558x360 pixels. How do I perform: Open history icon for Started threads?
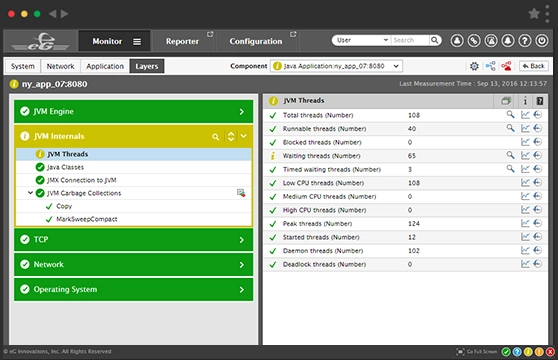(x=538, y=237)
